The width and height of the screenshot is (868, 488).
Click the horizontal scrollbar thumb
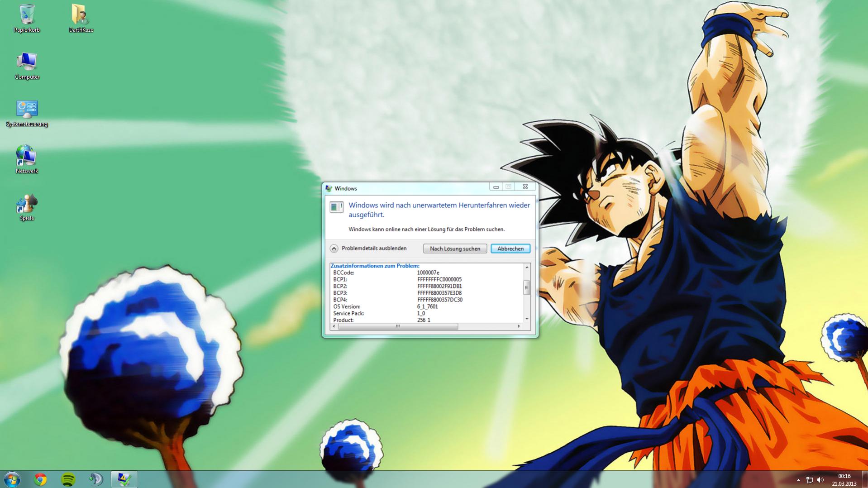pos(398,326)
